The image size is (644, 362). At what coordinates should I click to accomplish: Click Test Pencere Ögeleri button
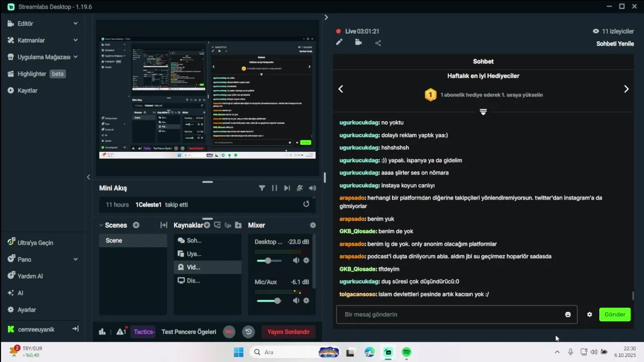(x=189, y=332)
